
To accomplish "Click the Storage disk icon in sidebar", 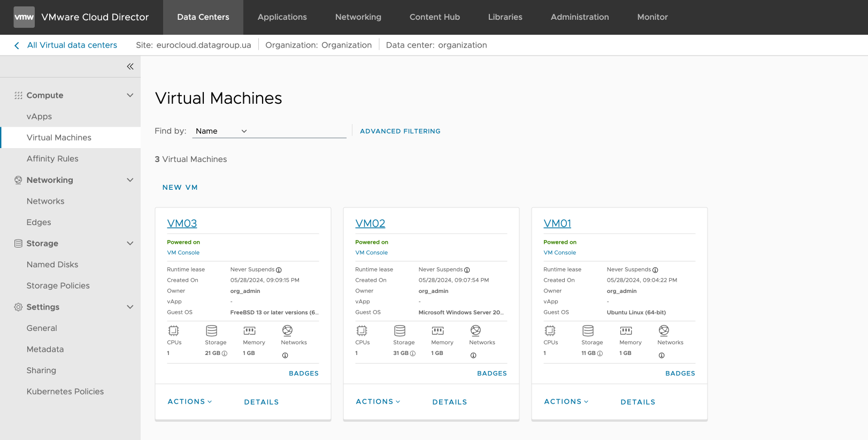I will [x=18, y=243].
